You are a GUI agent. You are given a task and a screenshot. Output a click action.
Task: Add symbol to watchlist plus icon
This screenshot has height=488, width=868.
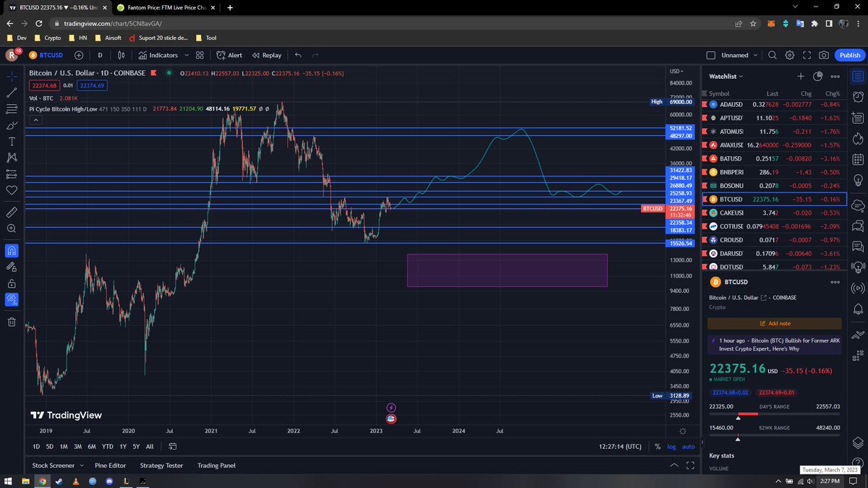(801, 76)
